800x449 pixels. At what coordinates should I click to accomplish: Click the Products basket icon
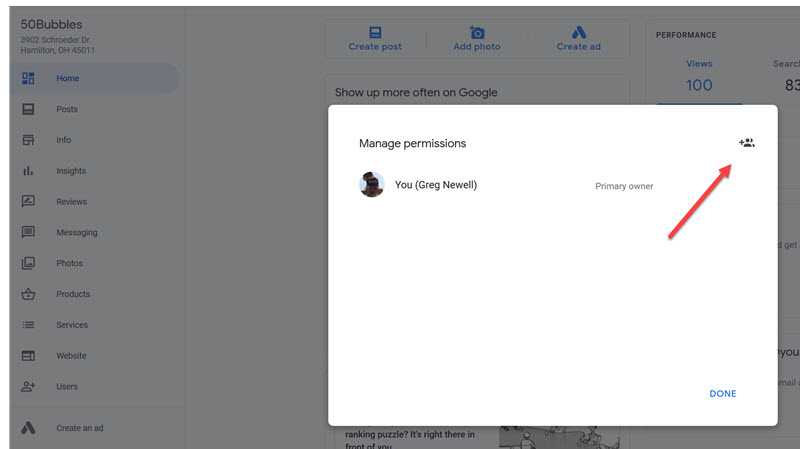pos(28,294)
